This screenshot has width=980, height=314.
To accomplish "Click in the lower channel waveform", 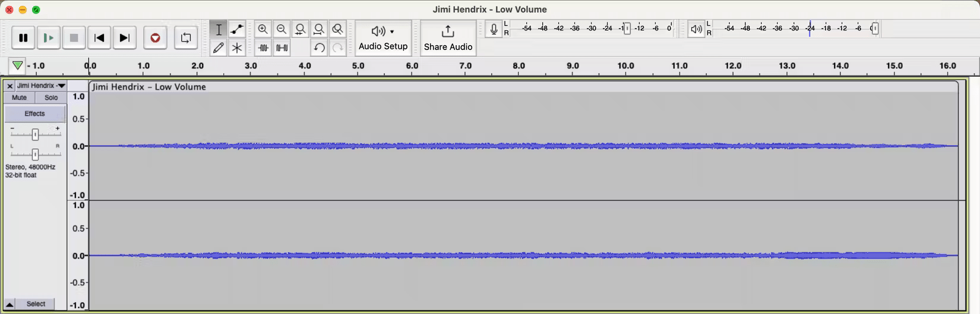I will coord(523,256).
